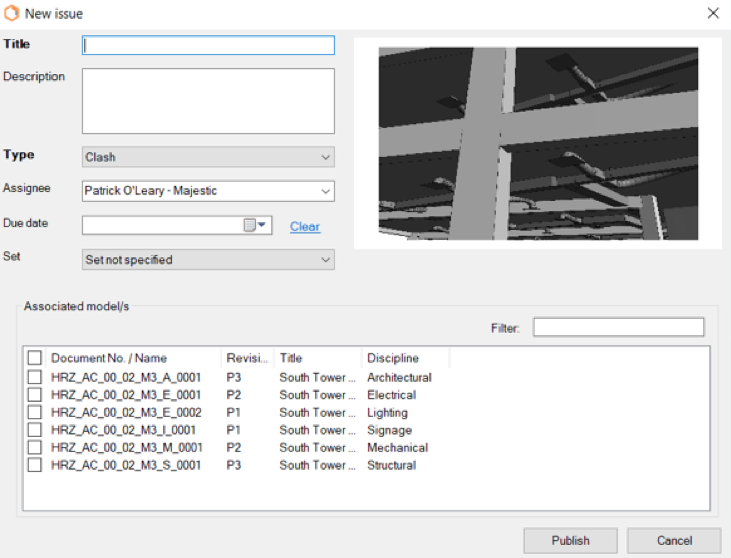This screenshot has width=731, height=558.
Task: Open the Due date calendar picker
Action: click(x=255, y=225)
